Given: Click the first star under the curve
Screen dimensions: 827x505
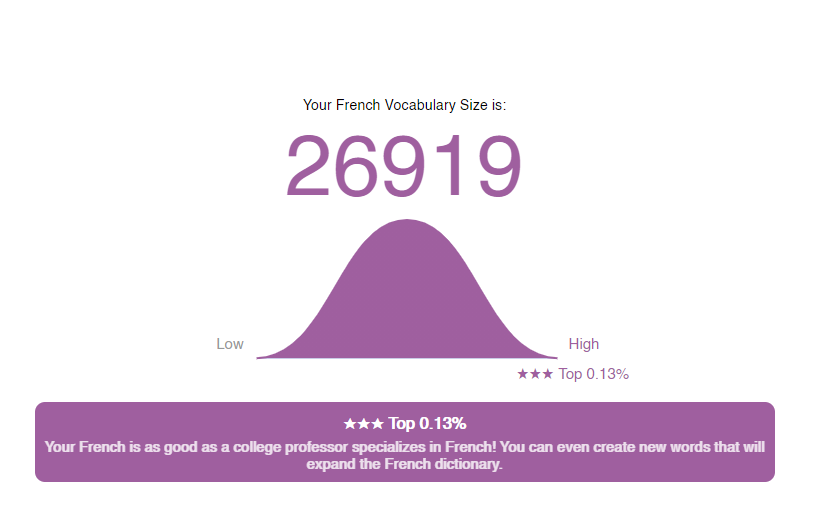Looking at the screenshot, I should [523, 374].
